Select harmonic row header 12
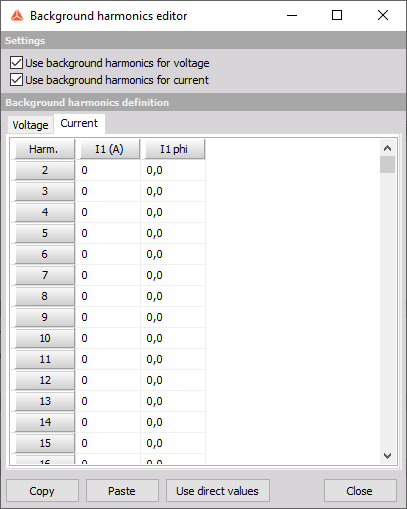This screenshot has width=407, height=509. [x=45, y=380]
